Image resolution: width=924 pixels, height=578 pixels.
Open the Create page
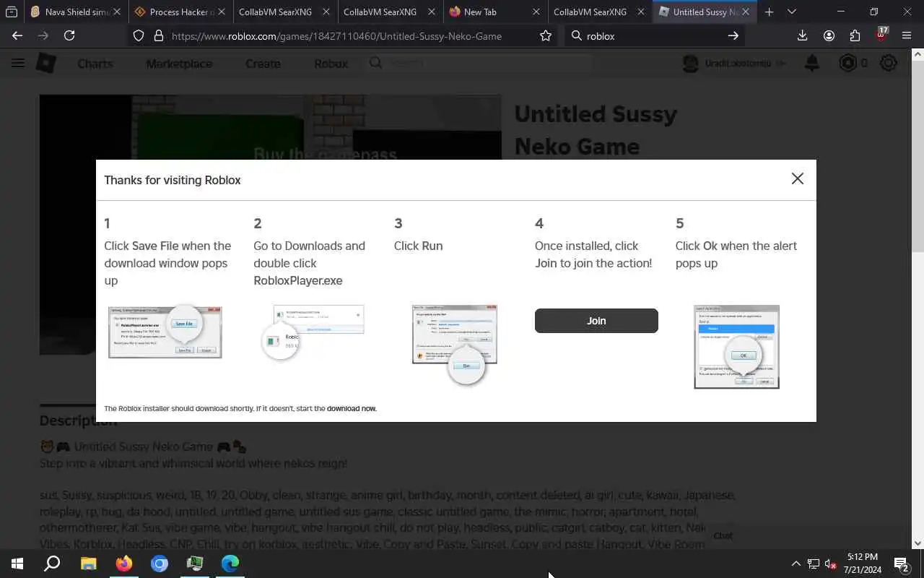click(x=263, y=64)
